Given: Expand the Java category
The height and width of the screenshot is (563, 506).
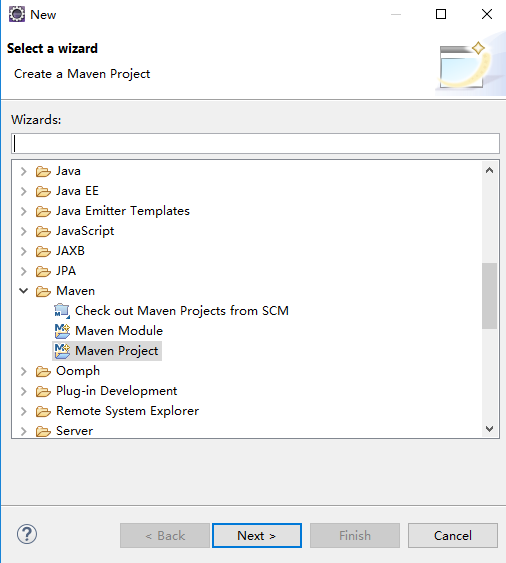Looking at the screenshot, I should [x=24, y=171].
